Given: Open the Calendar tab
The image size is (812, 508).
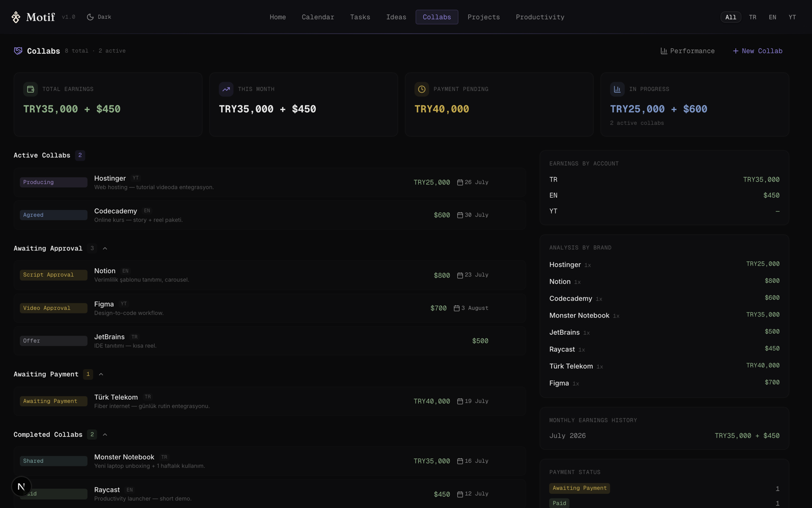Looking at the screenshot, I should 318,17.
